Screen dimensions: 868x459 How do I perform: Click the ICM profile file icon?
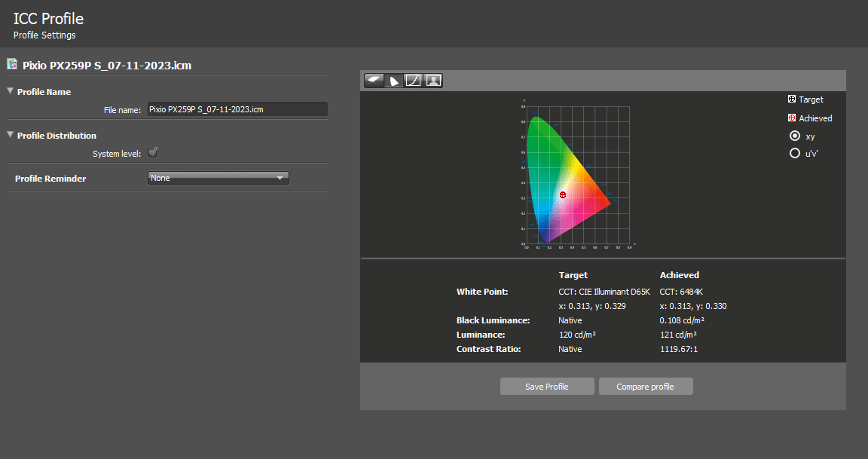[12, 65]
